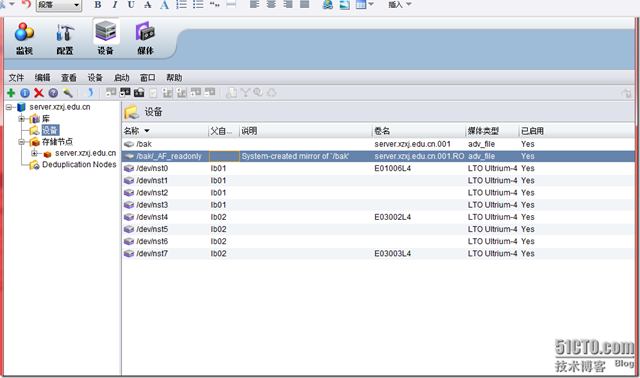The width and height of the screenshot is (640, 378).
Task: Click the flashlight search icon
Action: click(68, 93)
